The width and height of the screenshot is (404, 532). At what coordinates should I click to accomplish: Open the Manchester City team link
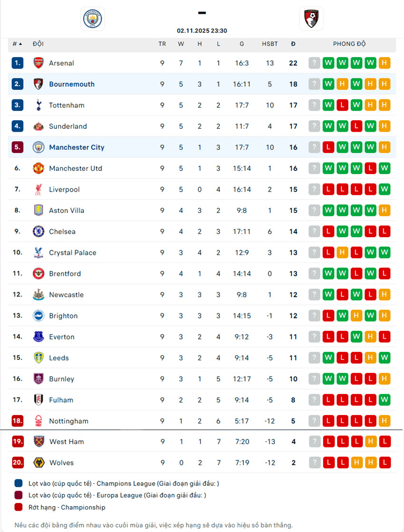(77, 147)
